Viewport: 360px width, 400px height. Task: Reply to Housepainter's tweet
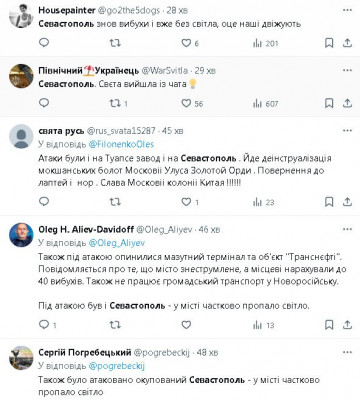tap(44, 43)
